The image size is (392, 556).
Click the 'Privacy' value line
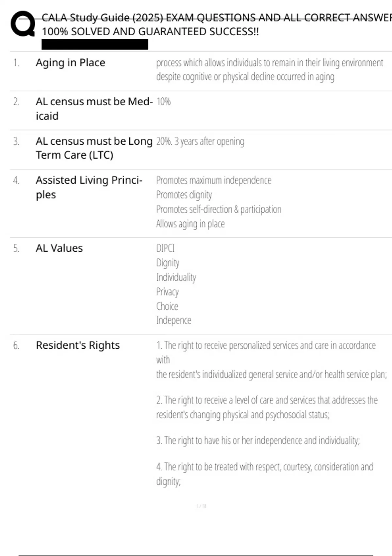pyautogui.click(x=167, y=292)
